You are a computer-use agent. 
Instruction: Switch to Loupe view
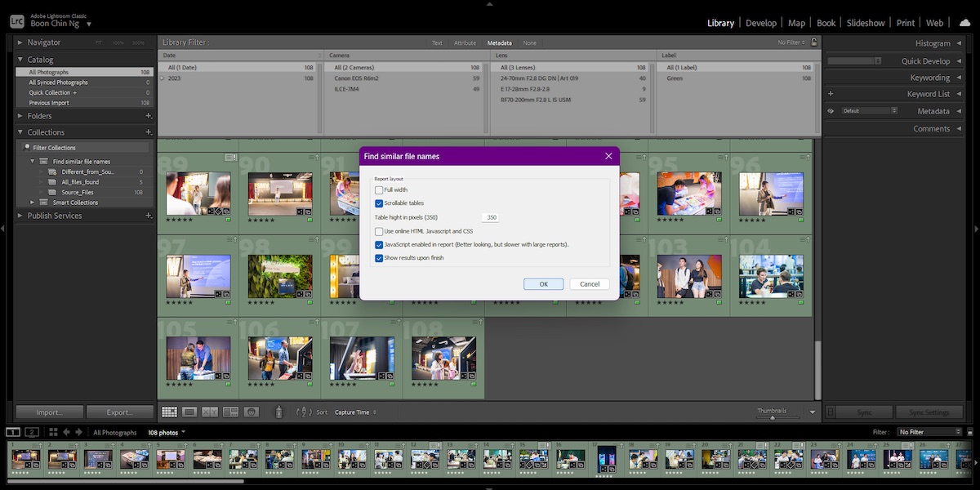(x=189, y=412)
